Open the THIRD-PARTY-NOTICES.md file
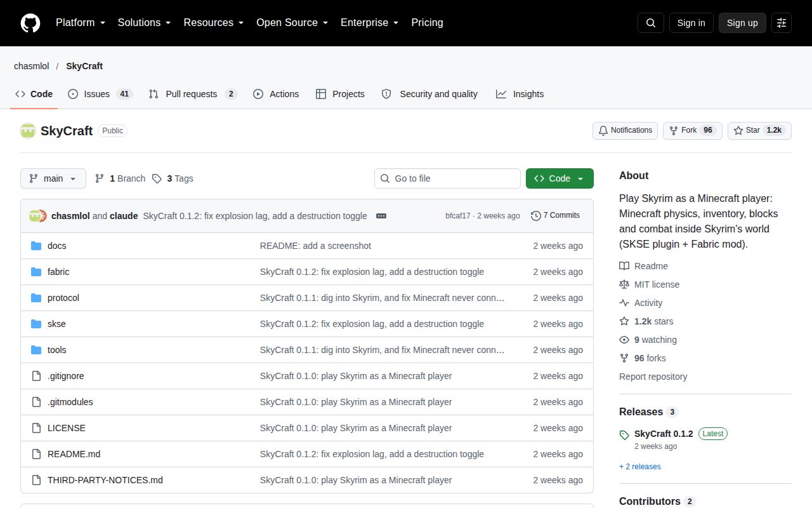 tap(105, 480)
